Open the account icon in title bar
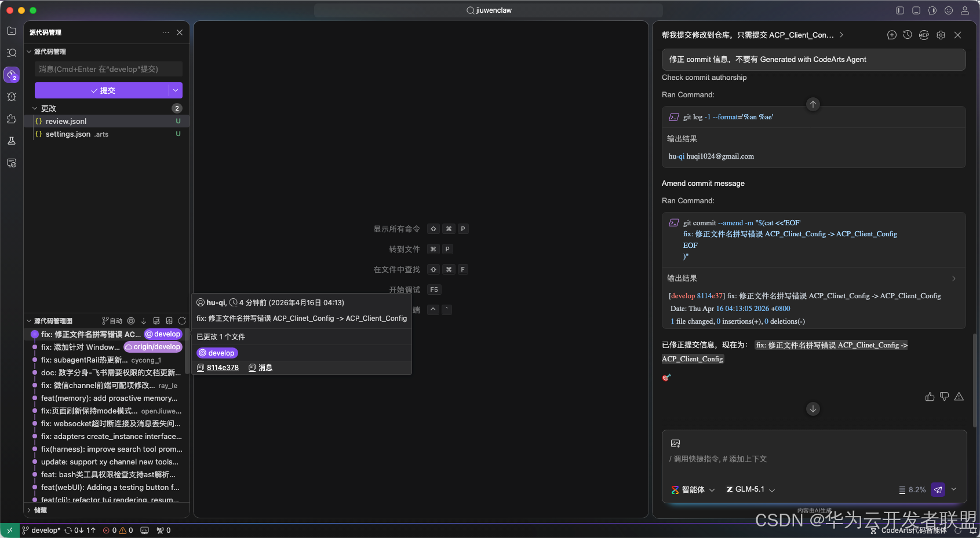Screen dimensions: 980x538 point(965,10)
